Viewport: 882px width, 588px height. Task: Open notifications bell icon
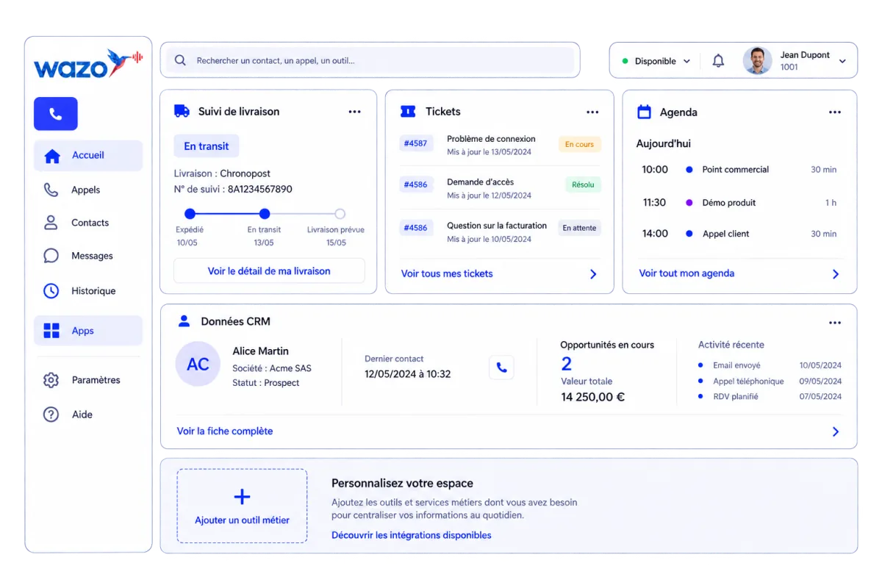pyautogui.click(x=718, y=61)
